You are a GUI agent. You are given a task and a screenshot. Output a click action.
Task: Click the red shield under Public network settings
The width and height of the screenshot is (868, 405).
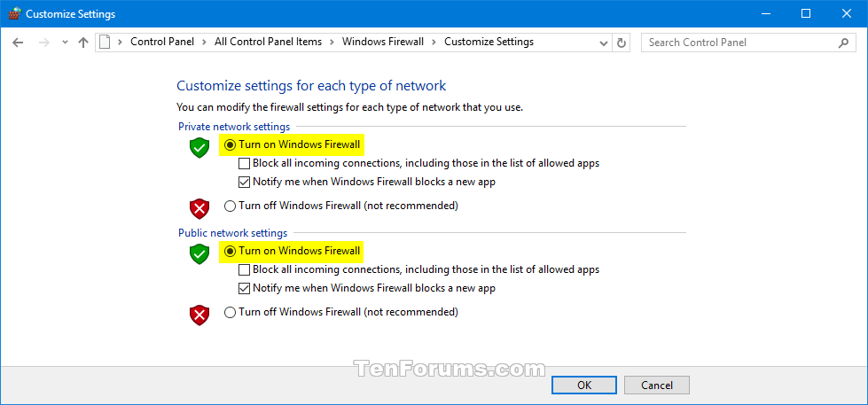pyautogui.click(x=199, y=315)
